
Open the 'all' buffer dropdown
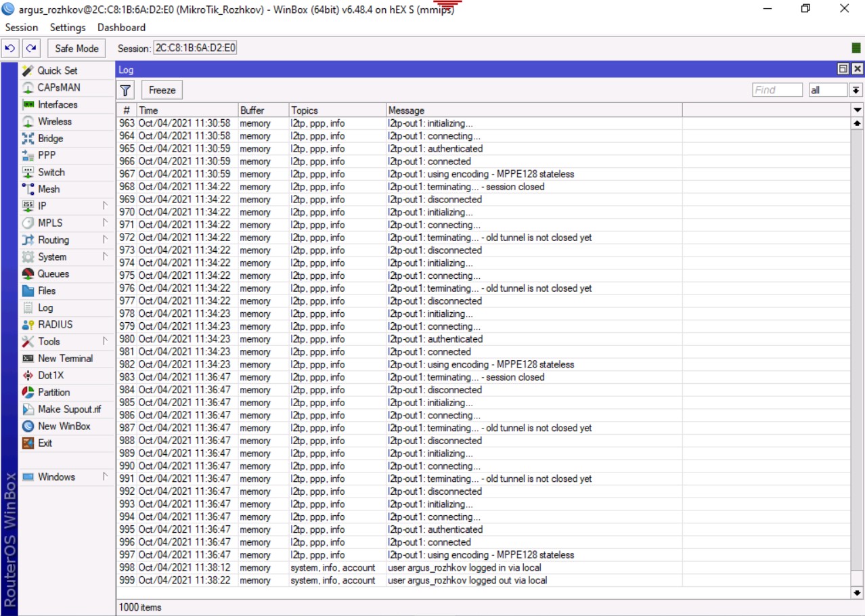point(856,90)
